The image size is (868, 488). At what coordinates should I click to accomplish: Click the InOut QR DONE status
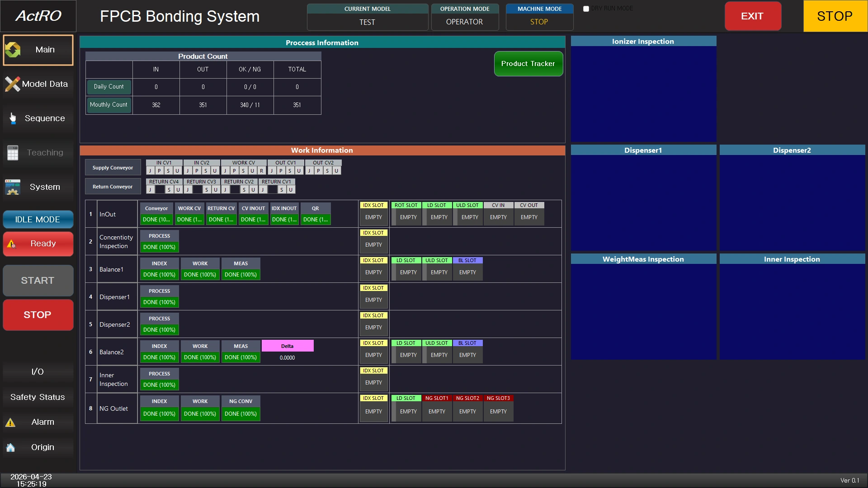[x=316, y=220]
